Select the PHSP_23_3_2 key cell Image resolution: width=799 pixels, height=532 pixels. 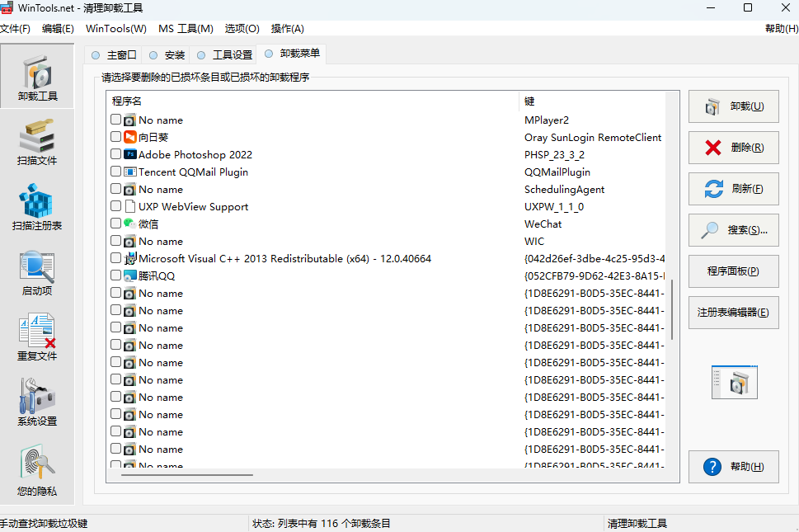click(554, 155)
